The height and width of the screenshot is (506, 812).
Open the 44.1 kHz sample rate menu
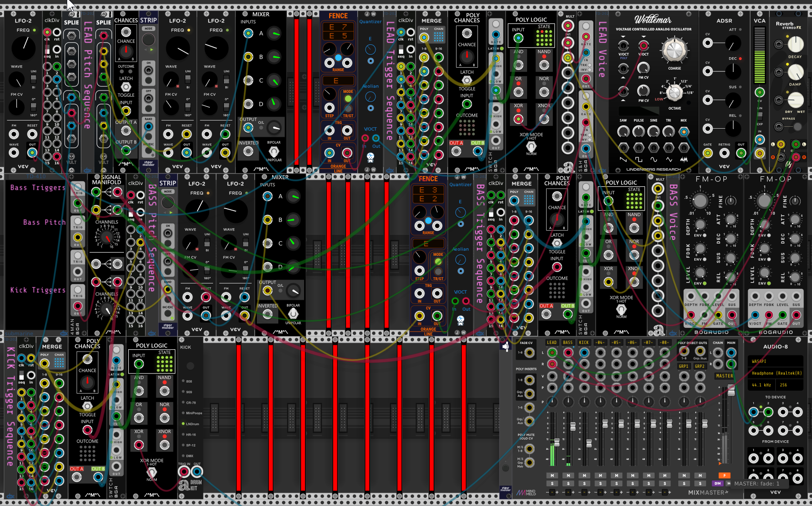761,385
